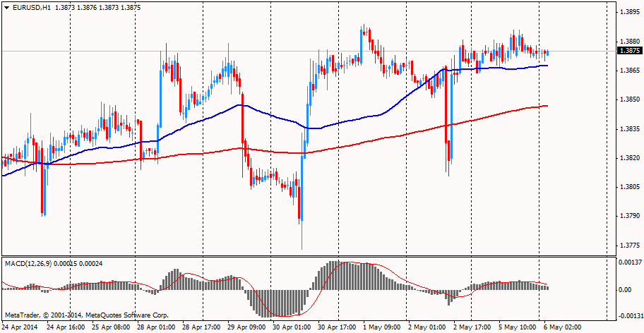Click the 1.3895 price axis label
The width and height of the screenshot is (644, 333).
pyautogui.click(x=628, y=12)
